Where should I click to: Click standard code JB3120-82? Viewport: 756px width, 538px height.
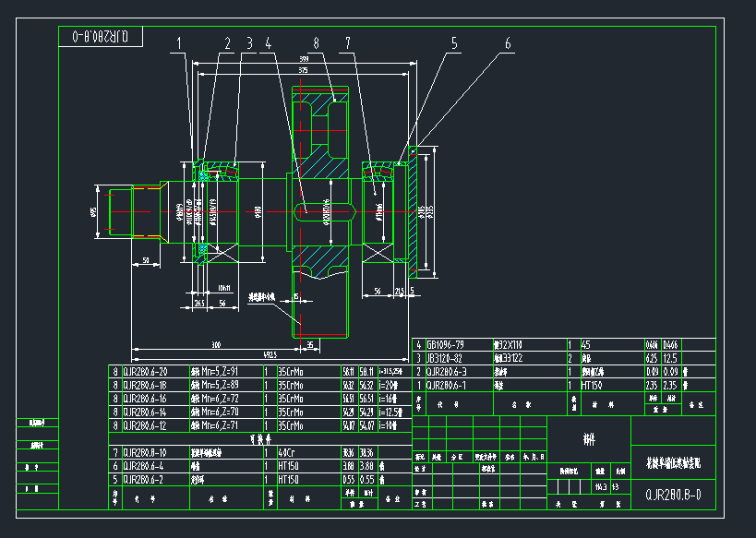(446, 358)
